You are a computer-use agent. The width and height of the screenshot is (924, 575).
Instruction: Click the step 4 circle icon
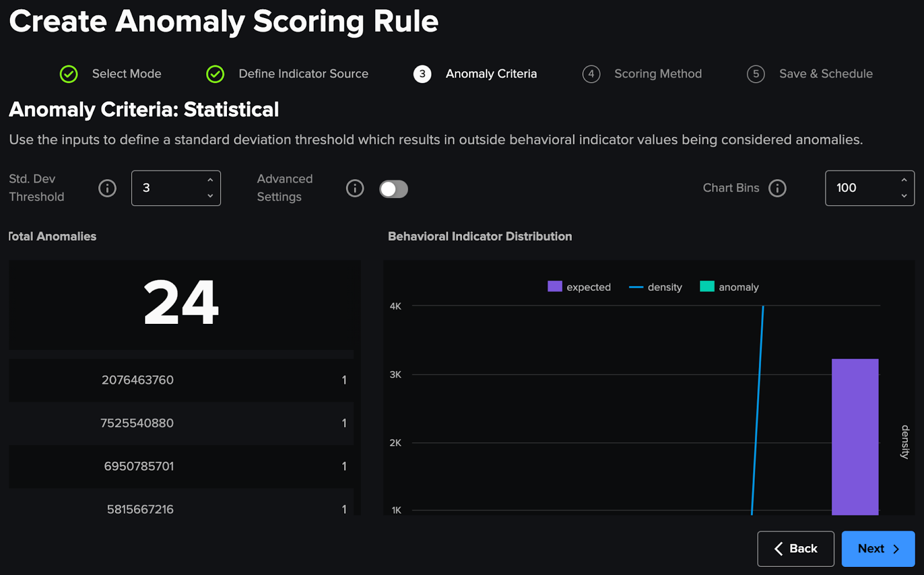pos(591,74)
